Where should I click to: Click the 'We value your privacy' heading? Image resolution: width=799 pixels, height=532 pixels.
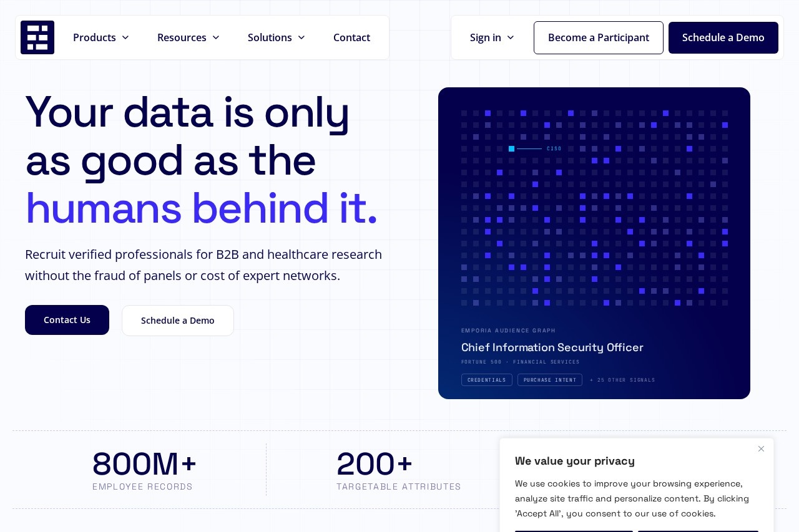point(575,461)
